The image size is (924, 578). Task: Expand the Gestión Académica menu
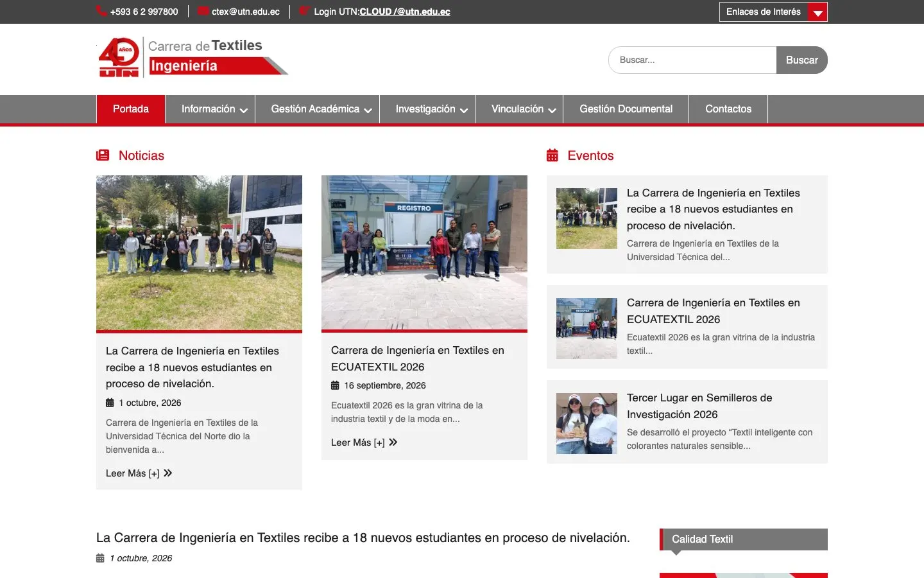[x=317, y=109]
